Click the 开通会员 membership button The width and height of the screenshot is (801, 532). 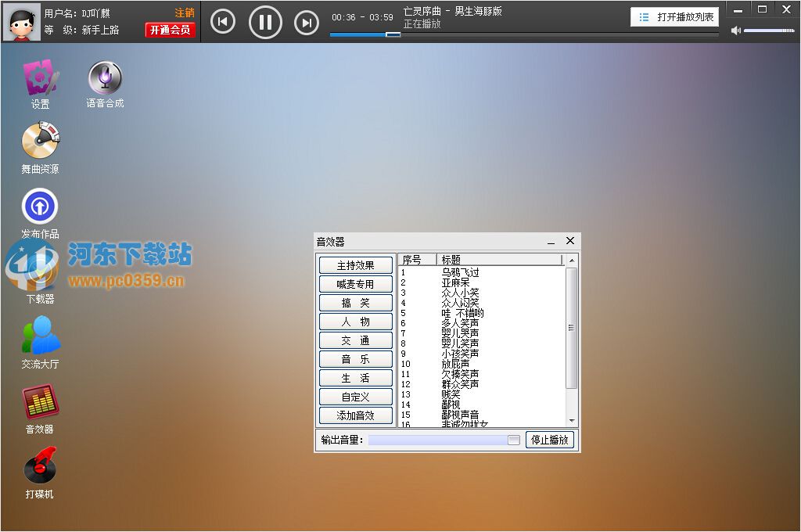point(171,28)
